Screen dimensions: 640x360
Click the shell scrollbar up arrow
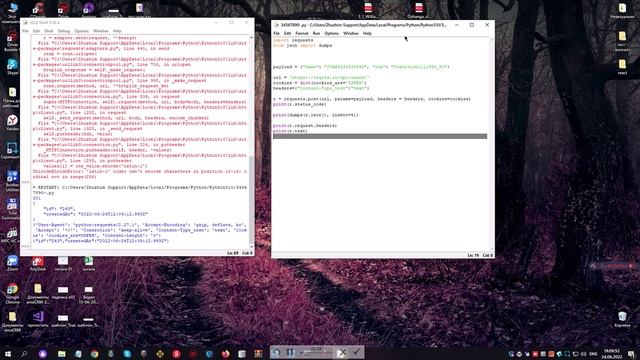(251, 37)
